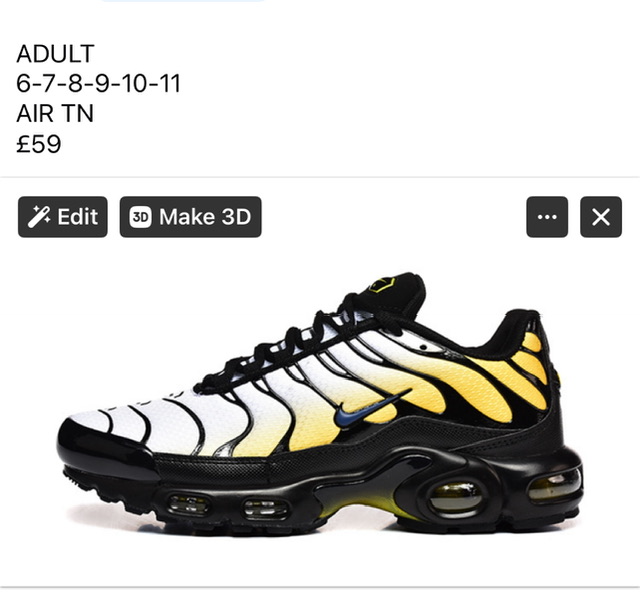Place cursor after the £59 price text
This screenshot has height=609, width=640.
(62, 144)
